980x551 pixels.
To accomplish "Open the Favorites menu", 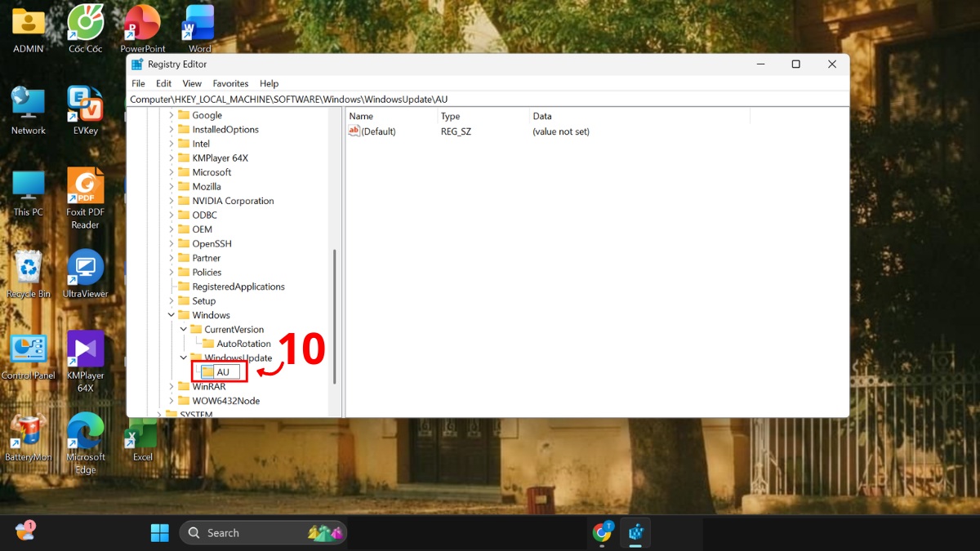I will click(230, 82).
